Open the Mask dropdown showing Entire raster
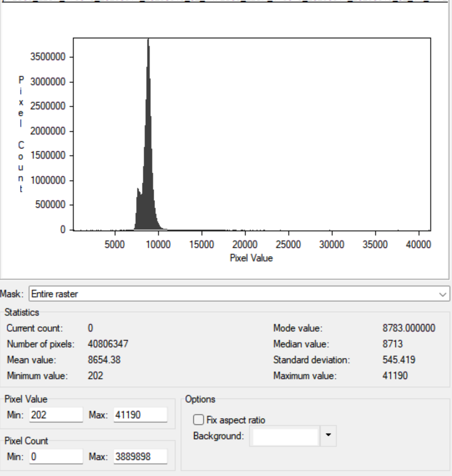Image resolution: width=452 pixels, height=476 pixels. coord(239,294)
